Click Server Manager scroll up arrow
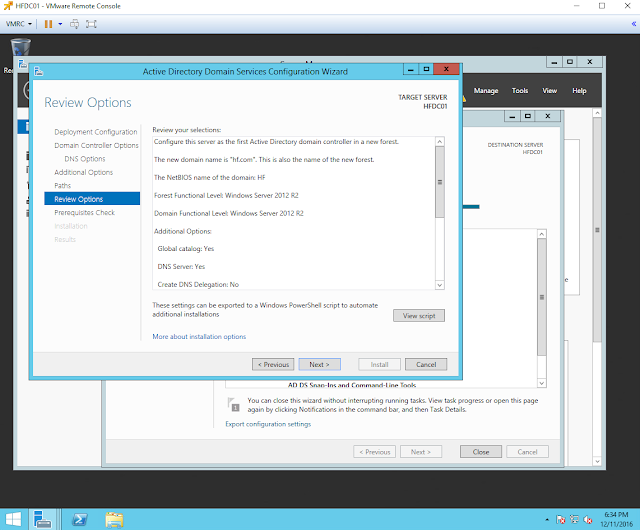 point(597,113)
